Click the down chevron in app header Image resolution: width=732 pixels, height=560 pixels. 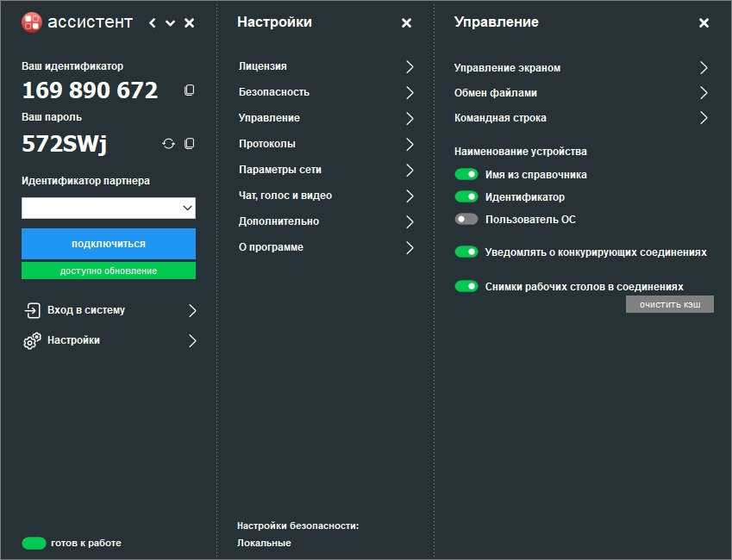coord(171,23)
